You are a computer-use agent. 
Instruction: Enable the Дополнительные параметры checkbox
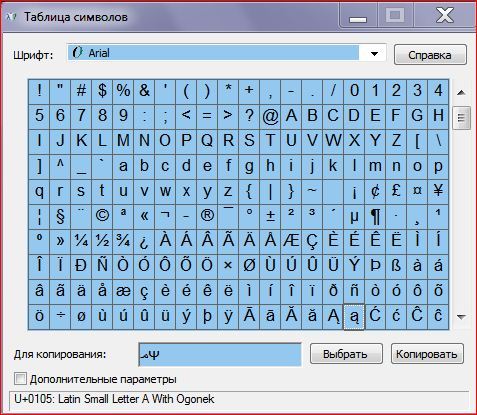tap(20, 379)
